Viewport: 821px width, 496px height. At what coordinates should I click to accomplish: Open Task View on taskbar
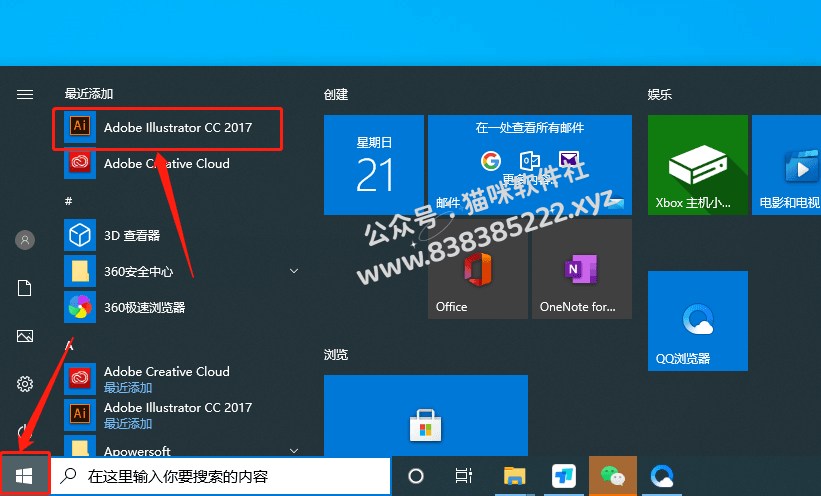coord(463,476)
